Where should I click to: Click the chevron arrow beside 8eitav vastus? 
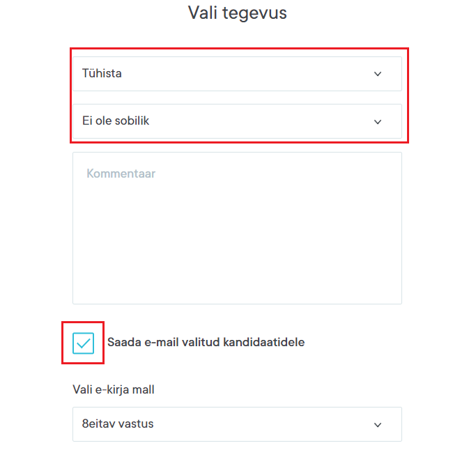(x=378, y=425)
